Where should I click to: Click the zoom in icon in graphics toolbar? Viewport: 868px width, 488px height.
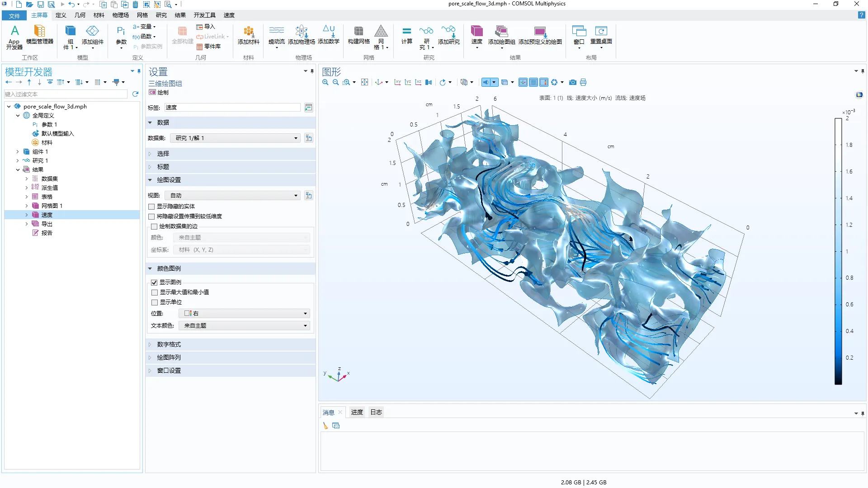tap(325, 82)
